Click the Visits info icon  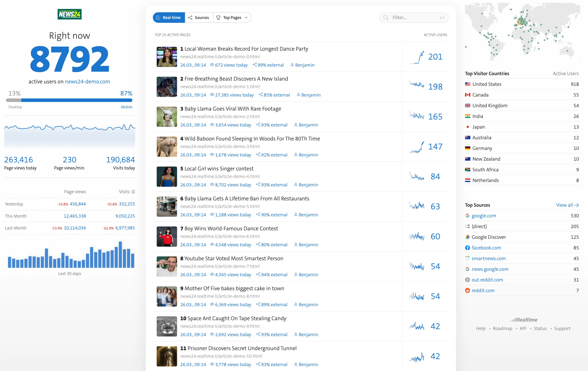pos(133,192)
